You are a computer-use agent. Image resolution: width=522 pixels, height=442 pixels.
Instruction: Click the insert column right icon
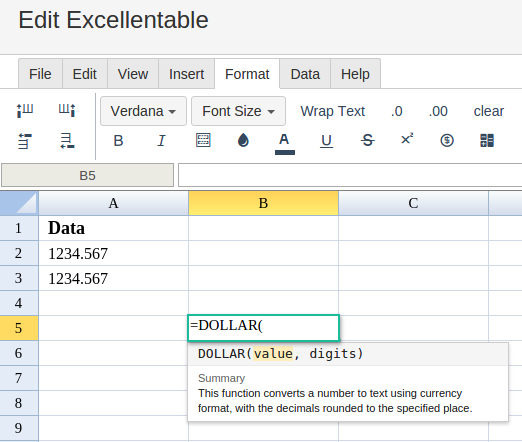point(67,110)
